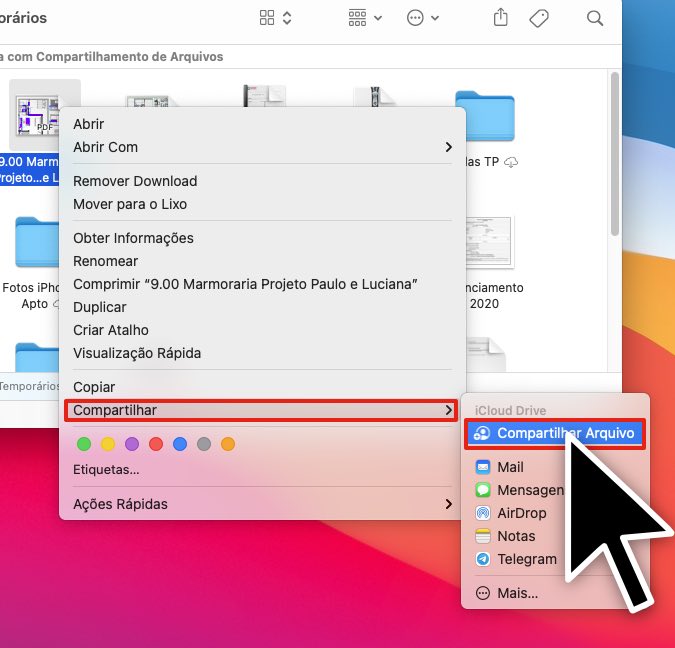Viewport: 675px width, 648px height.
Task: Expand the Ações Rápidas submenu
Action: (x=262, y=504)
